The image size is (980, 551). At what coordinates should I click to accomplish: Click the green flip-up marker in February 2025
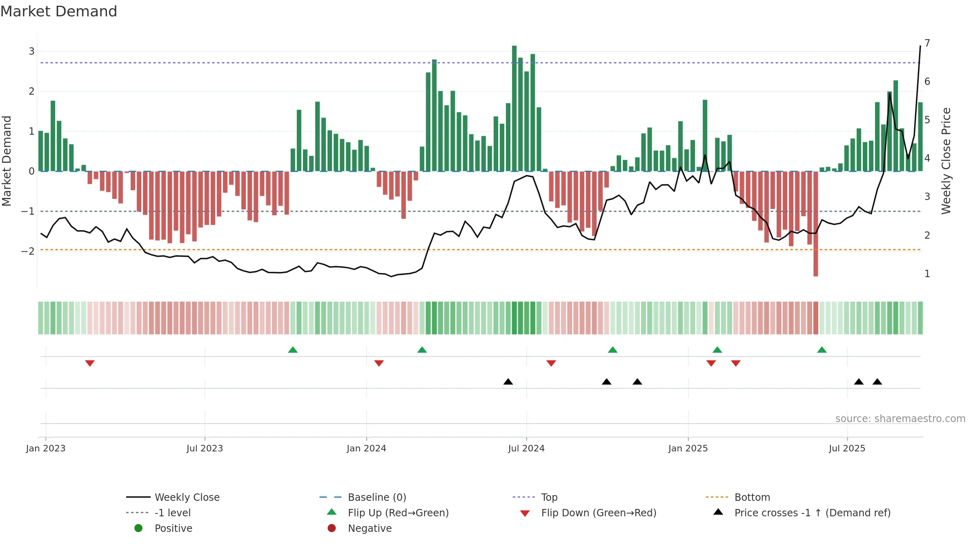tap(717, 350)
